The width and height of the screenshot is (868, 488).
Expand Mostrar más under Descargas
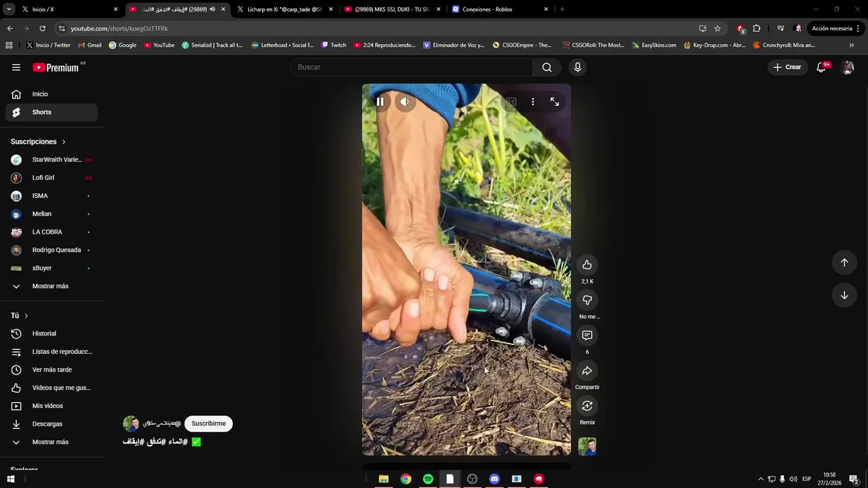pyautogui.click(x=52, y=442)
